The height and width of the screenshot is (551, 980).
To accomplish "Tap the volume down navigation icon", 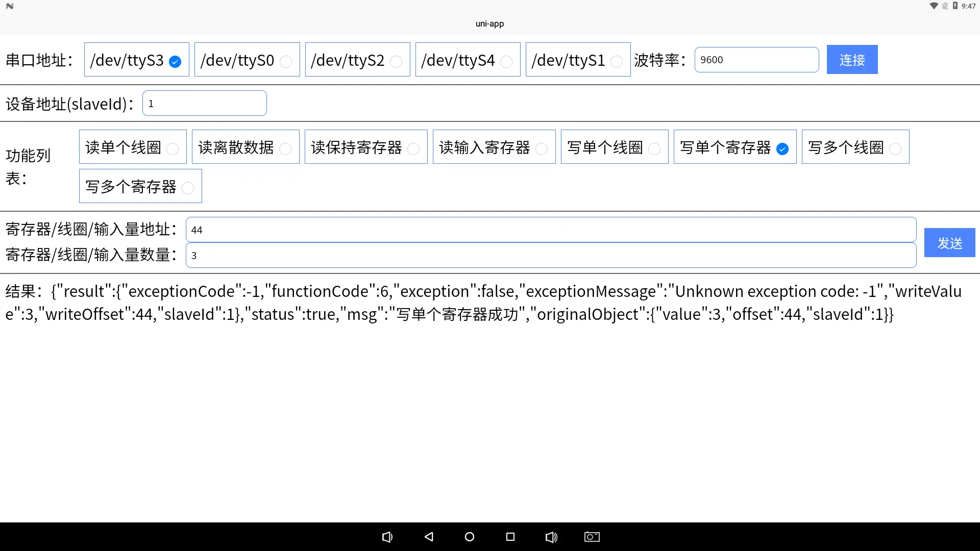I will tap(387, 537).
